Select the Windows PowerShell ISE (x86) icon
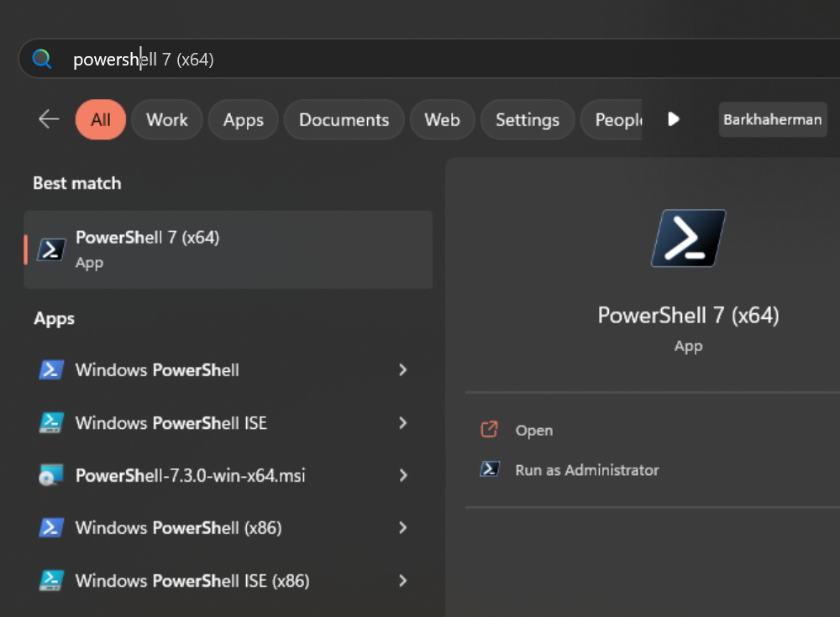 [51, 580]
